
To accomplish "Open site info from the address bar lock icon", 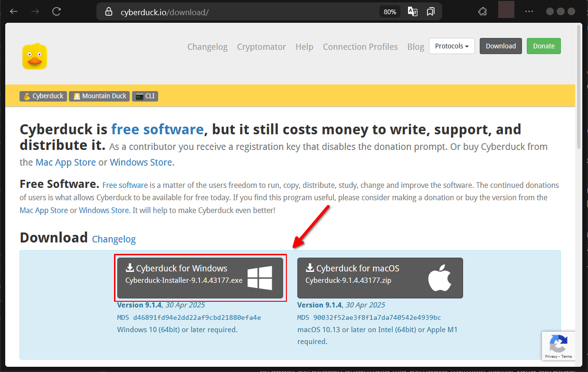I will (109, 11).
